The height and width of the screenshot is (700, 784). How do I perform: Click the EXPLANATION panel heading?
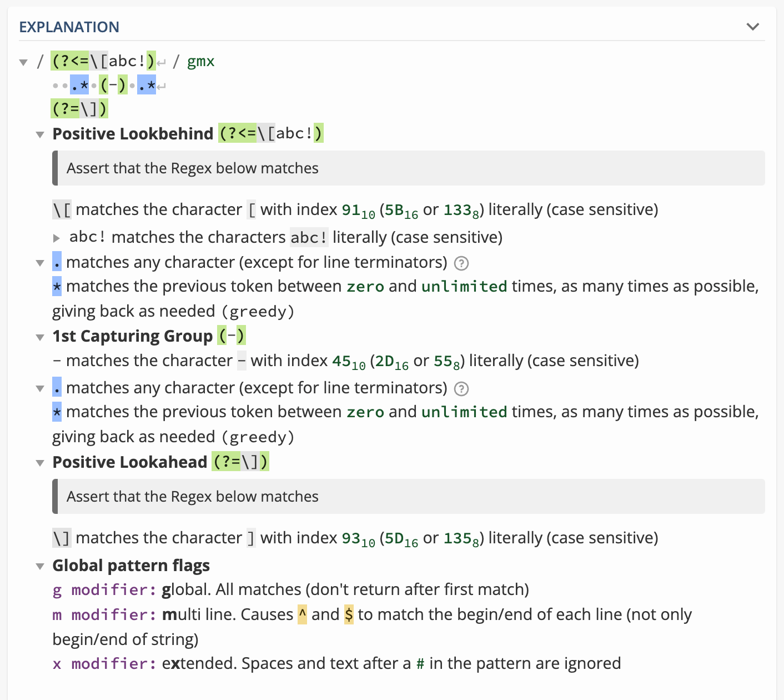[69, 27]
